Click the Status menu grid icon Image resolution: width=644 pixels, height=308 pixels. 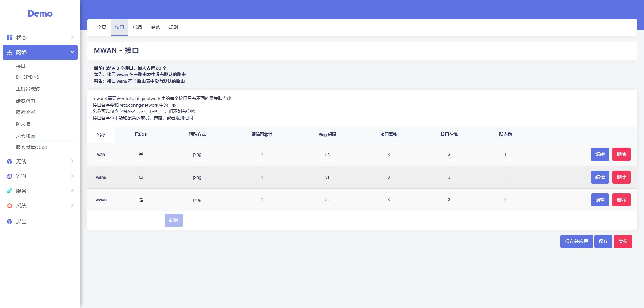pyautogui.click(x=10, y=37)
